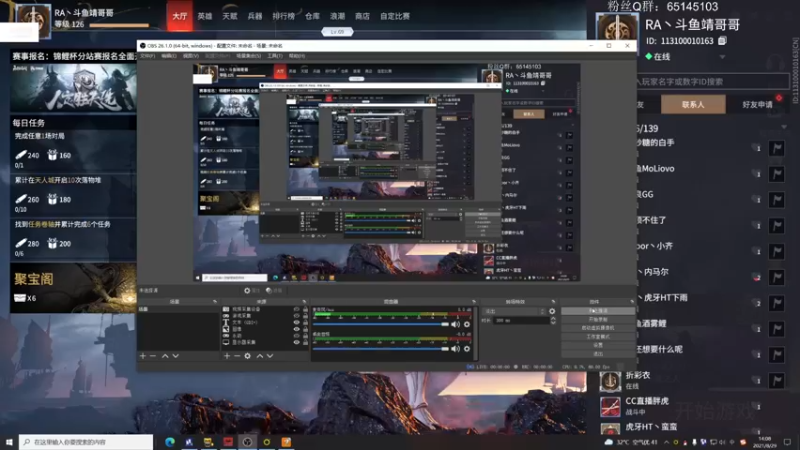Click the flag icon beside 折彩衣
The width and height of the screenshot is (800, 450).
(777, 380)
